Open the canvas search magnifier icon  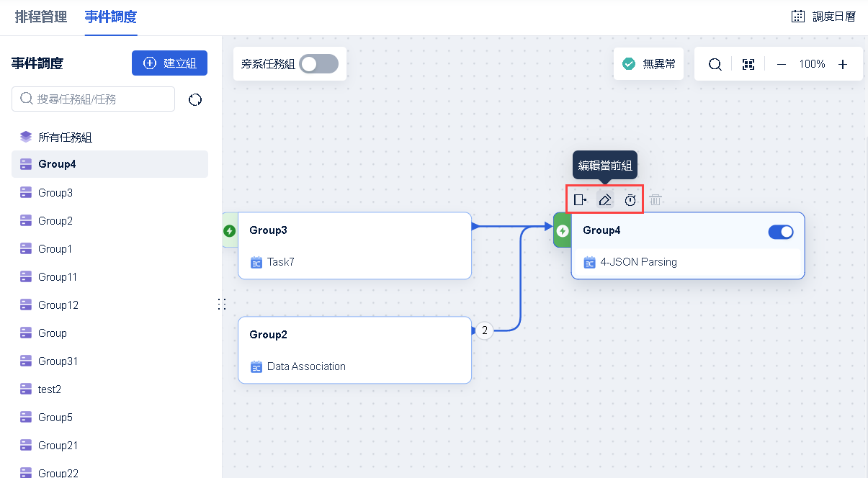pos(715,64)
